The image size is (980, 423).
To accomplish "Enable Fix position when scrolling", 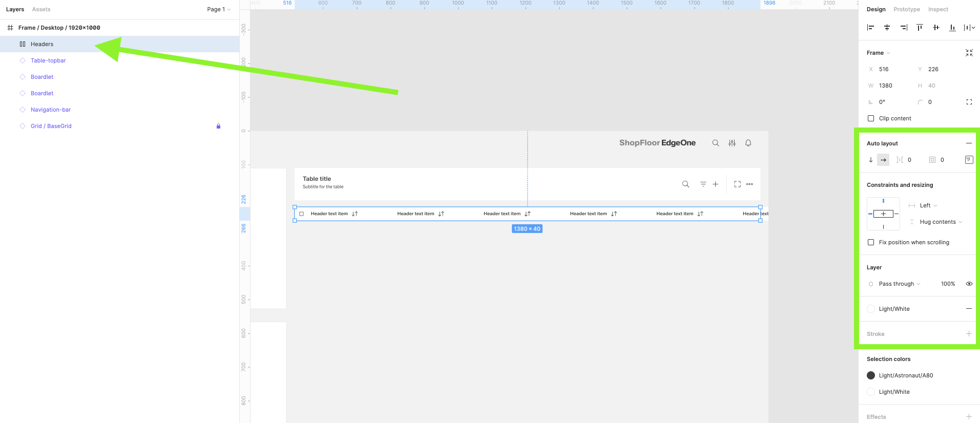I will (871, 242).
